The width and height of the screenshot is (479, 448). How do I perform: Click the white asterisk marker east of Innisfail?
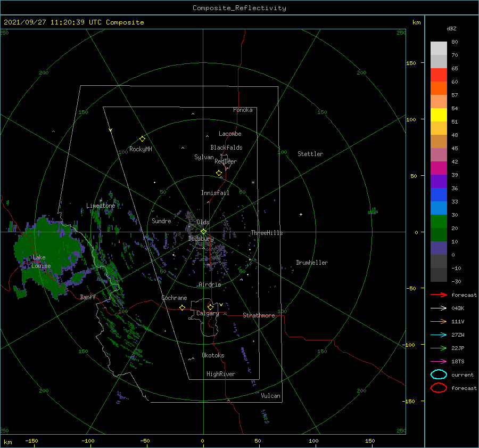point(253,183)
